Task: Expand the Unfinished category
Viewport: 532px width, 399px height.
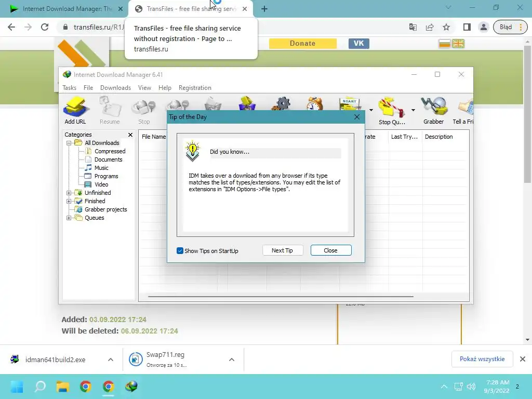Action: coord(69,193)
